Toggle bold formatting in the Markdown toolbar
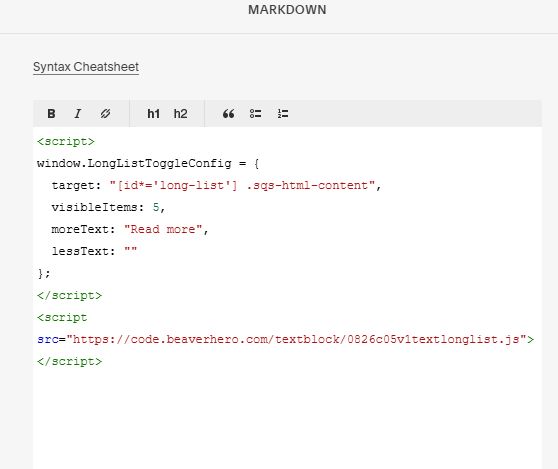The image size is (558, 469). pos(51,114)
